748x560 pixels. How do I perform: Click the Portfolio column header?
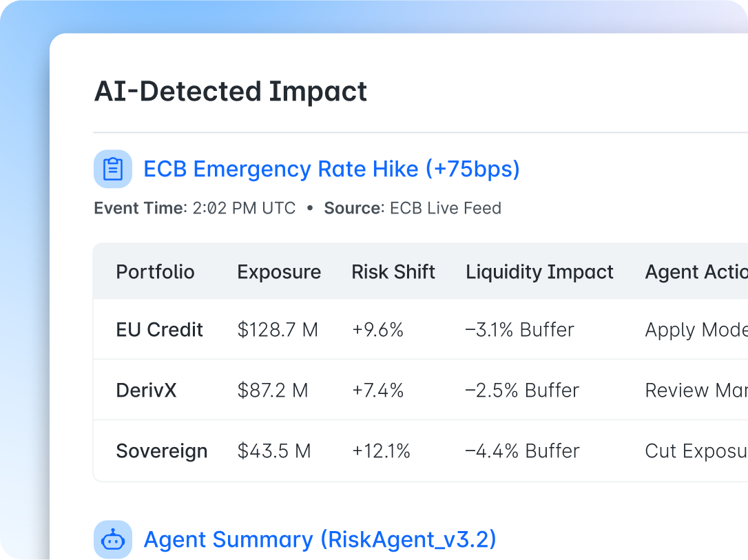pos(155,272)
